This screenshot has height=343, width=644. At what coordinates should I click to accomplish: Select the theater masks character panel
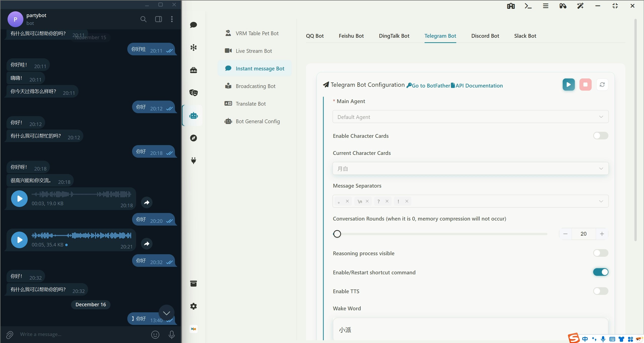193,93
